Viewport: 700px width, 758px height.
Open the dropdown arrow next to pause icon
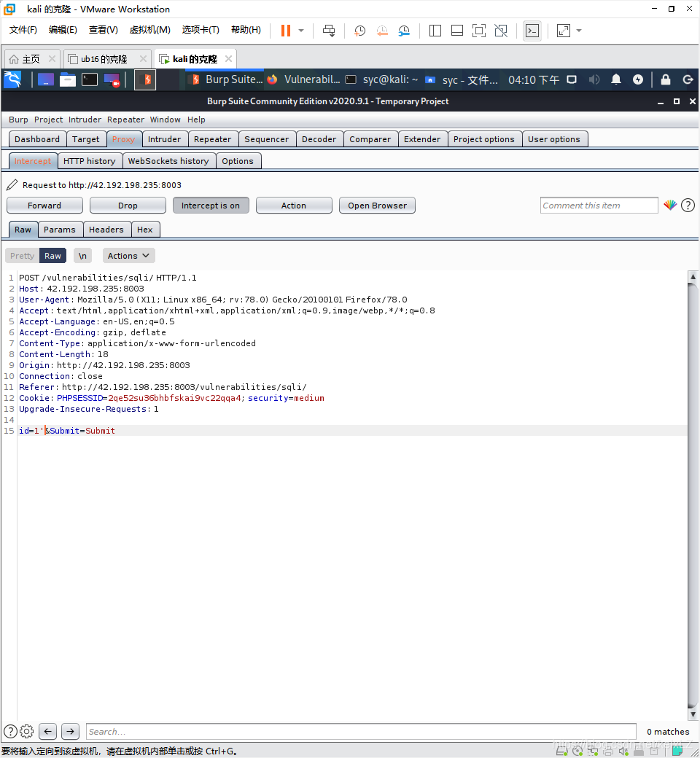301,31
